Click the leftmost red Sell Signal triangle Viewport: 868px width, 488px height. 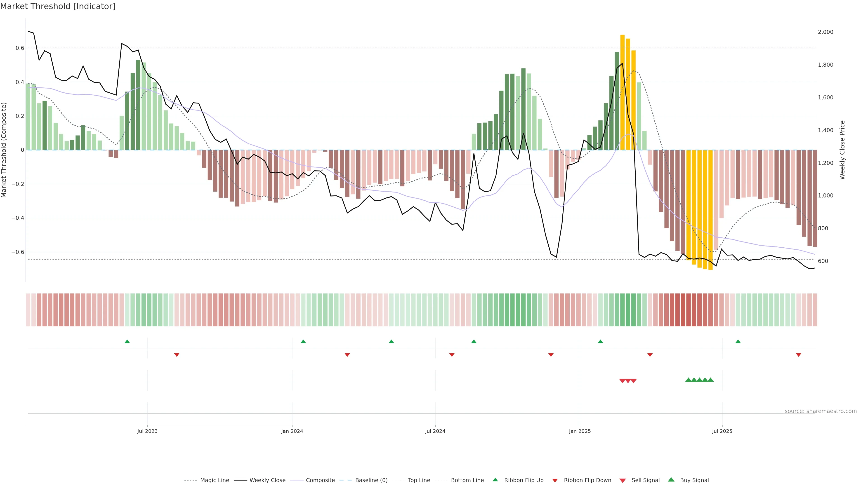pos(622,381)
